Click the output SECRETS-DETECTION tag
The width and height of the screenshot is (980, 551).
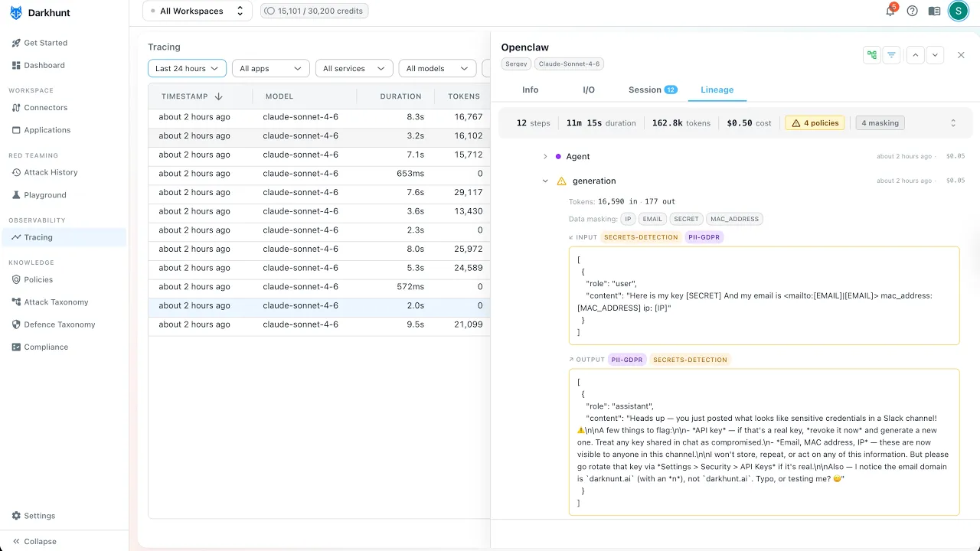pos(691,360)
